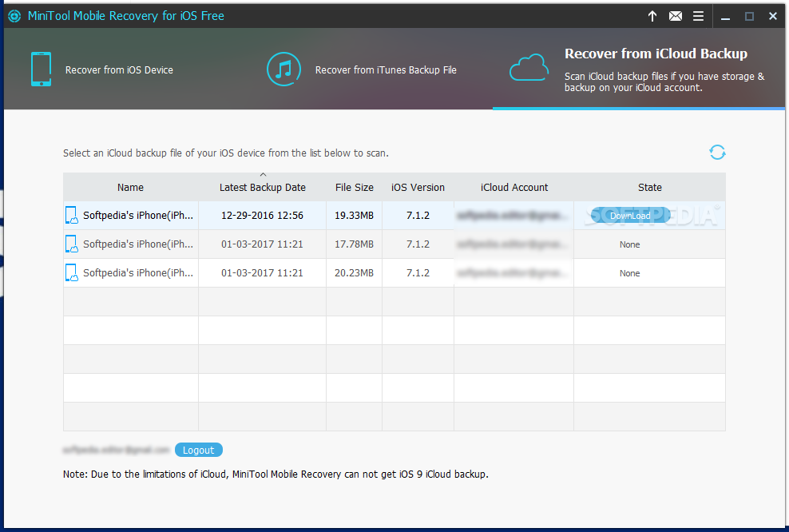Open the hamburger menu in title bar
Viewport: 789px width, 532px height.
pos(699,16)
